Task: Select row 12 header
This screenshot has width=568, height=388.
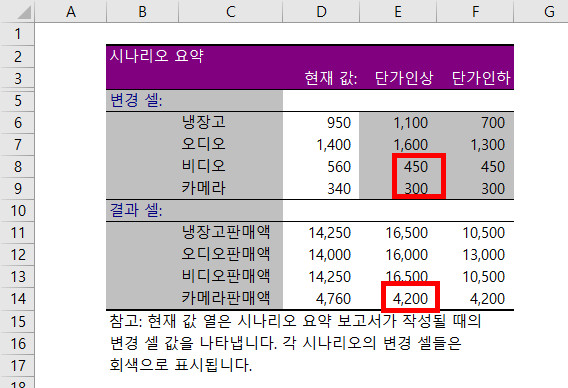Action: click(17, 255)
